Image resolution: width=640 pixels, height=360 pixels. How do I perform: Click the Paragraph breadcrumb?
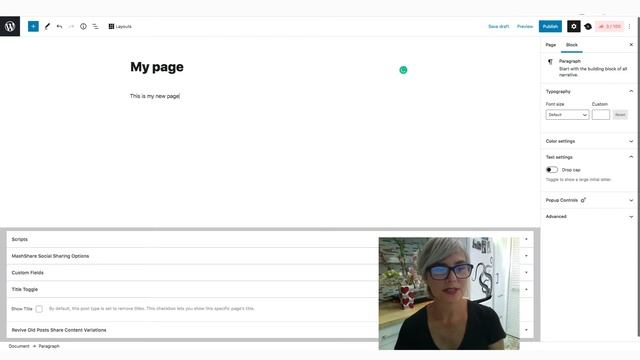(x=49, y=346)
